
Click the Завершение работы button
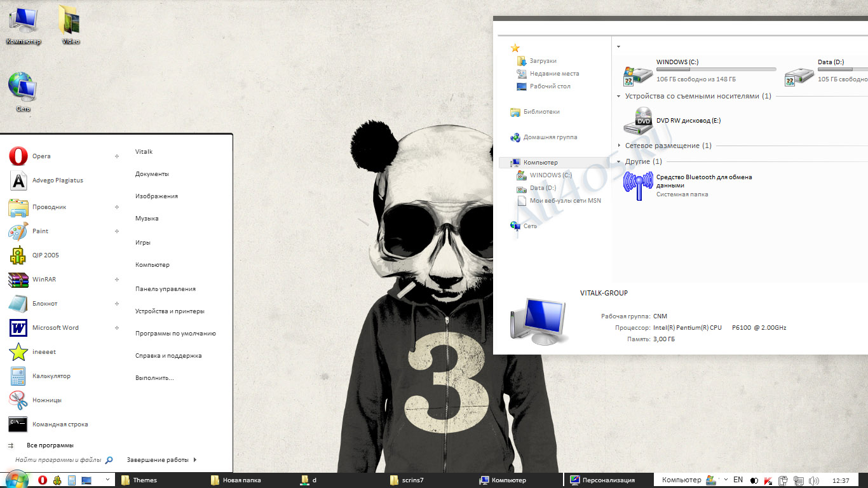click(158, 459)
